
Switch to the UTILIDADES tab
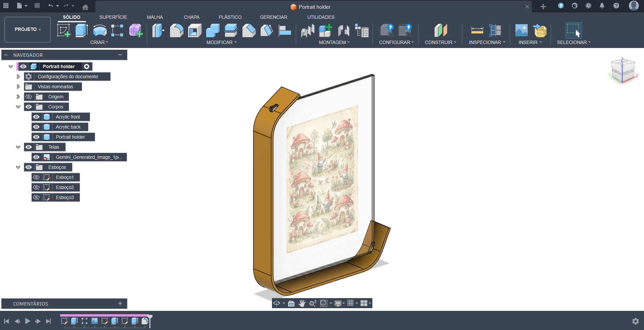[x=321, y=17]
